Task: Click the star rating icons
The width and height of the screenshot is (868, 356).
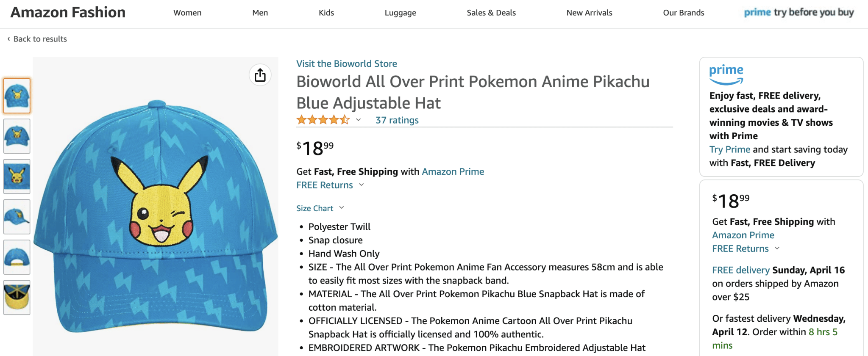Action: point(323,120)
